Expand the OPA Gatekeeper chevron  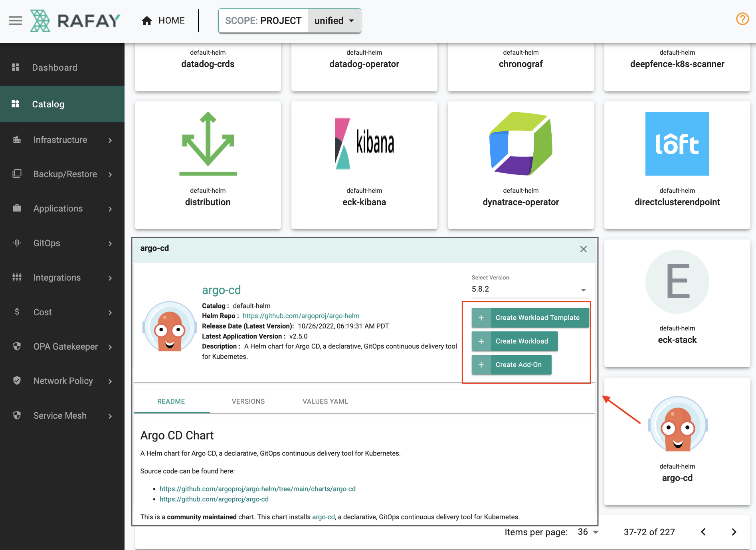pos(110,347)
